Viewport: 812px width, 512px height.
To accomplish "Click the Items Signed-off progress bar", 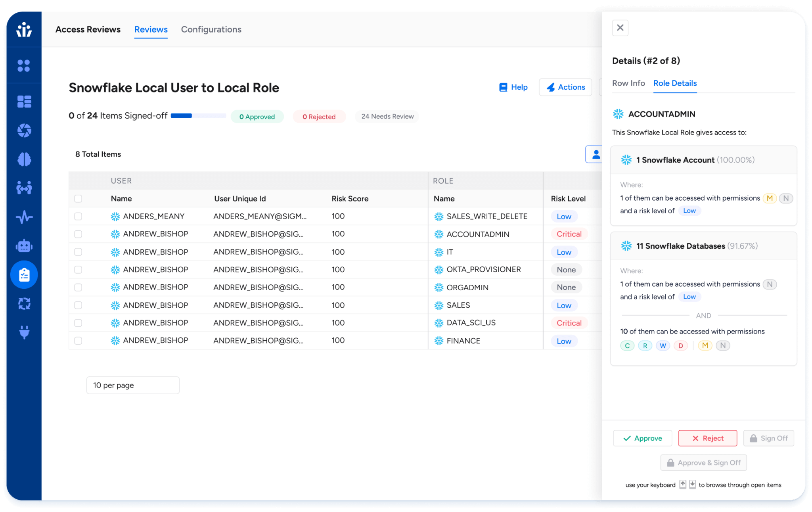I will coord(198,115).
